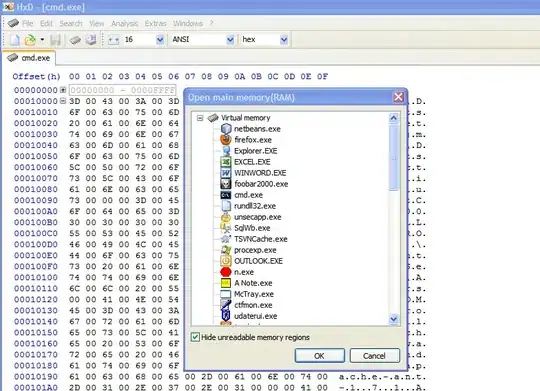Select the procexp.exe process icon

pos(226,250)
